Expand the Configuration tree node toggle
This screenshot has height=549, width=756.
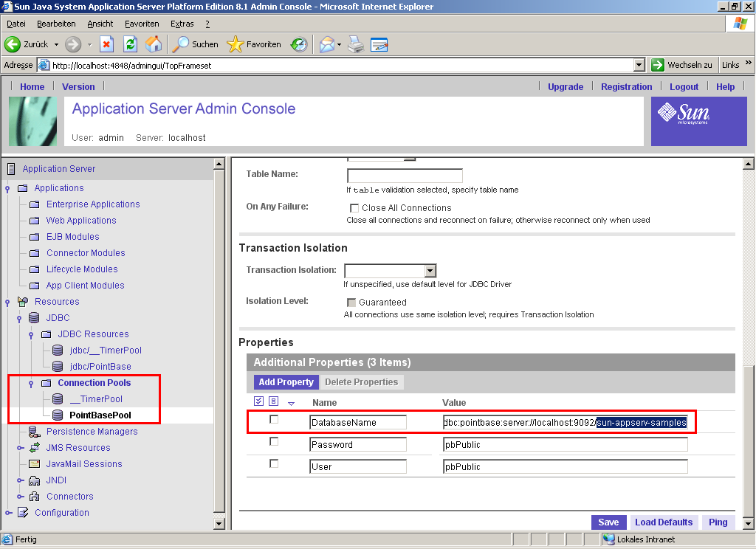[9, 513]
